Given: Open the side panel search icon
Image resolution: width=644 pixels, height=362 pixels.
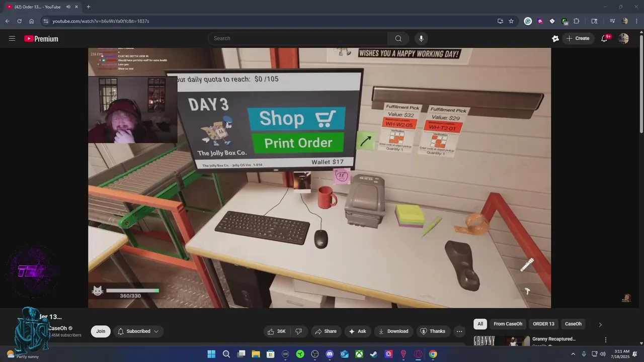Looking at the screenshot, I should [594, 21].
